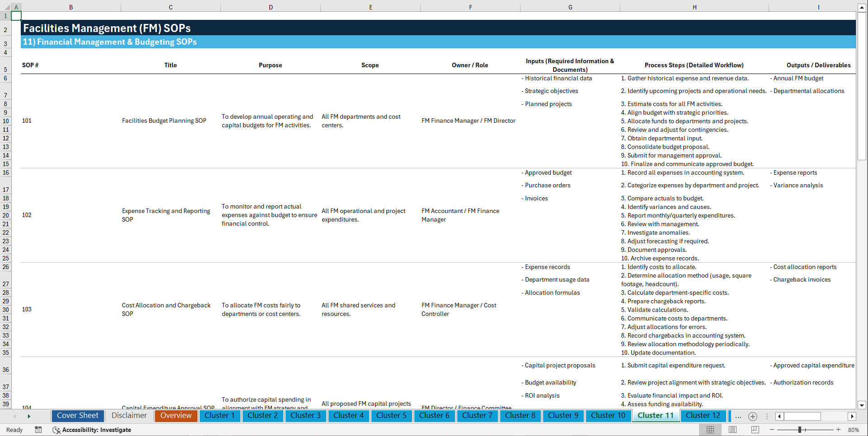Click Zoom In plus icon
The image size is (868, 436).
[x=839, y=430]
